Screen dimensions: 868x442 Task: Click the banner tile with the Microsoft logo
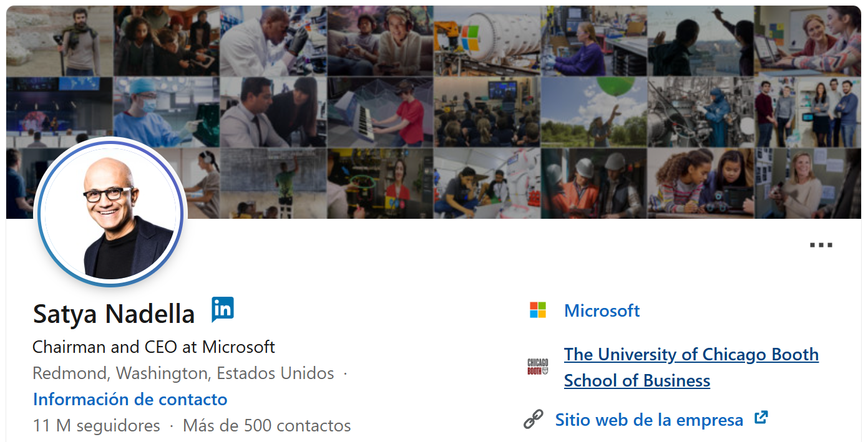(x=487, y=41)
